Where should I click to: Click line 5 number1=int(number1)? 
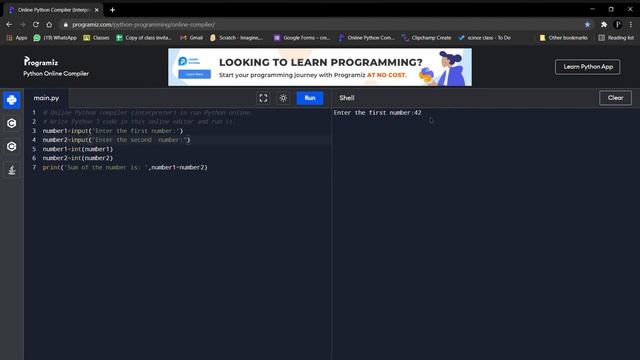[x=78, y=149]
